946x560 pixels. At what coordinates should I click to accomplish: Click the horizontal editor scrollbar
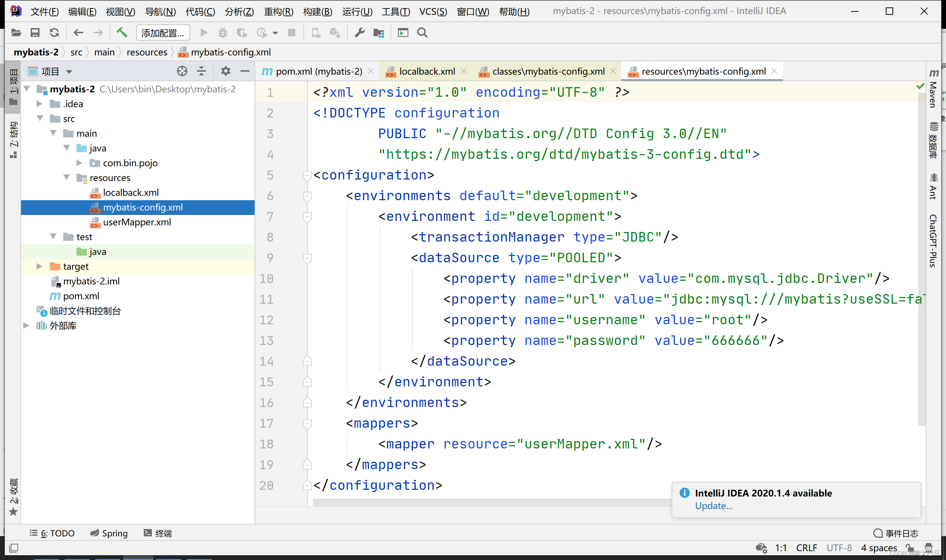[x=491, y=502]
